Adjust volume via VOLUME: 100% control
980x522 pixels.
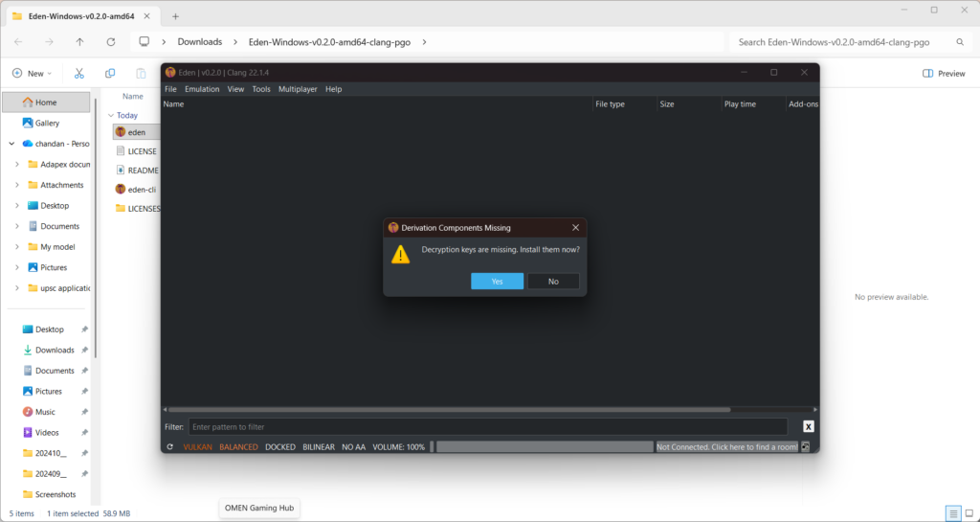point(398,447)
